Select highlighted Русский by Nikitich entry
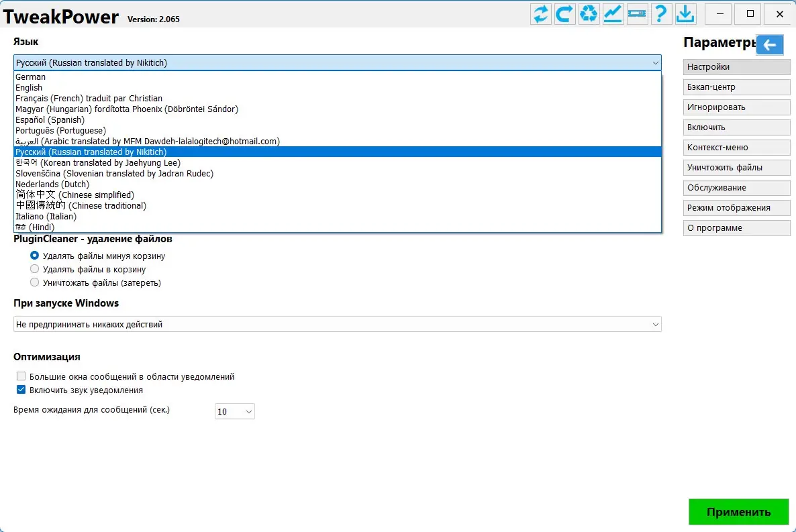The image size is (796, 532). (x=337, y=152)
